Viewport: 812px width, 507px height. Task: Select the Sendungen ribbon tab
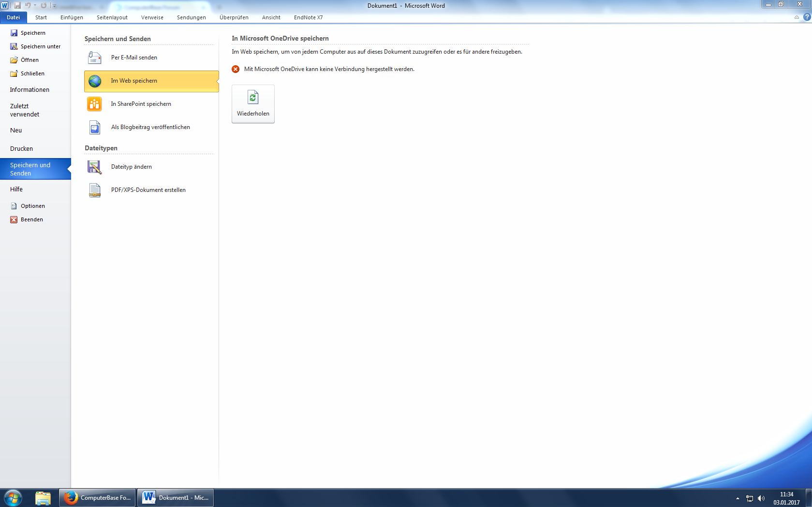coord(192,17)
